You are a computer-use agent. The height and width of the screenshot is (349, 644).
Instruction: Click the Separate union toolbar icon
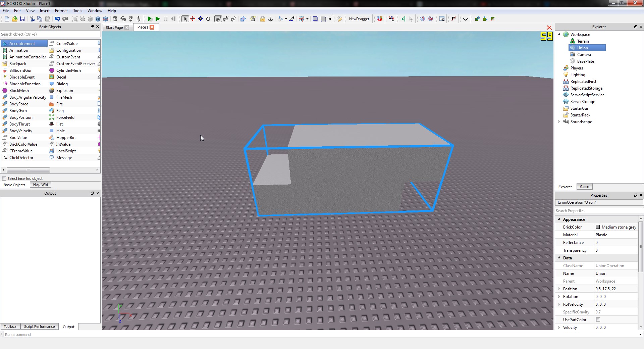tap(106, 19)
